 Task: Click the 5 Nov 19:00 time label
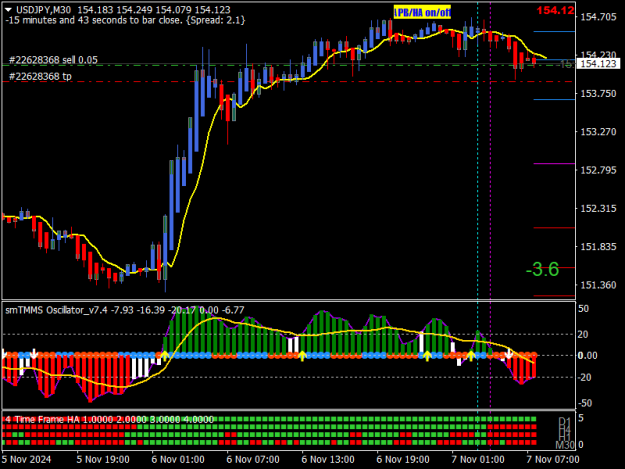pyautogui.click(x=103, y=459)
